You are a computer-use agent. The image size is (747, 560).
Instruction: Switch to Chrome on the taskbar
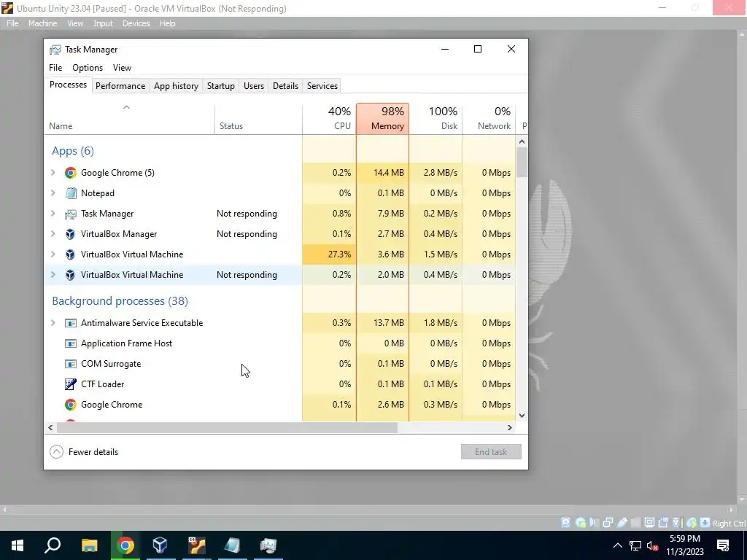(125, 545)
